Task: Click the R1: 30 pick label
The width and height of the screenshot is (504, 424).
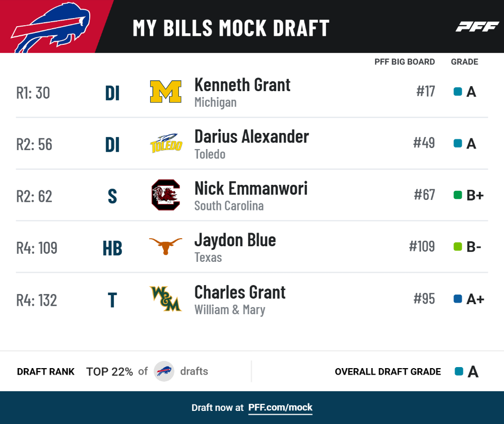Action: point(33,93)
